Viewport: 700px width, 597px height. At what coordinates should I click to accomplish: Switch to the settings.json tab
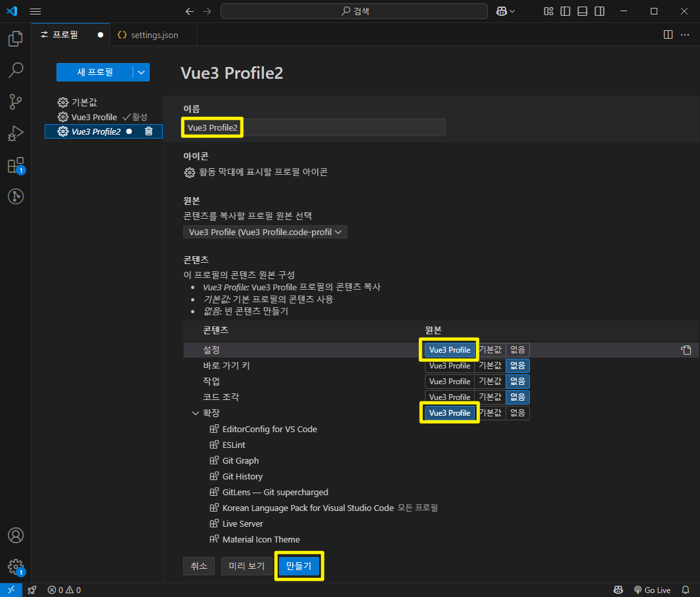tap(154, 35)
